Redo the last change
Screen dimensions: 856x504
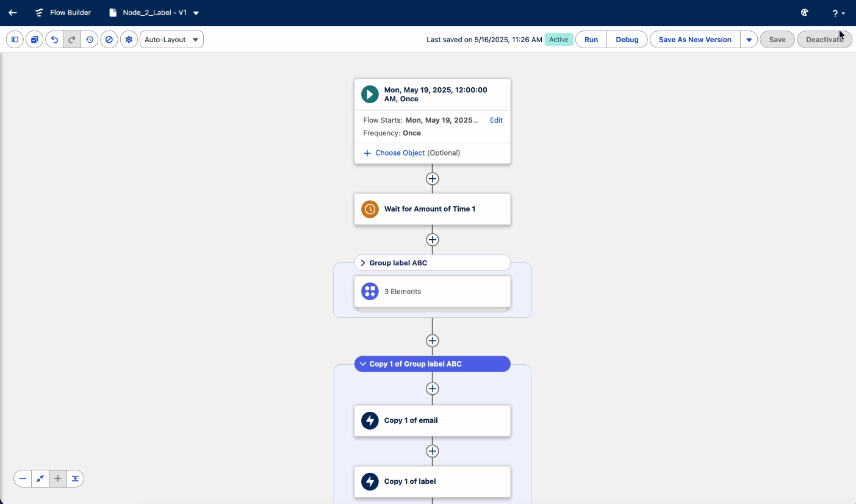click(x=72, y=40)
